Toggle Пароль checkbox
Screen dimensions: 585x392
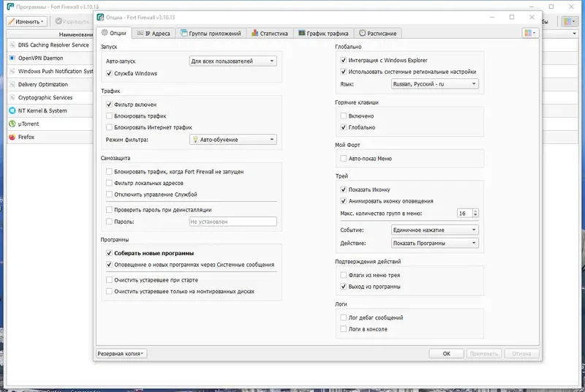(109, 222)
